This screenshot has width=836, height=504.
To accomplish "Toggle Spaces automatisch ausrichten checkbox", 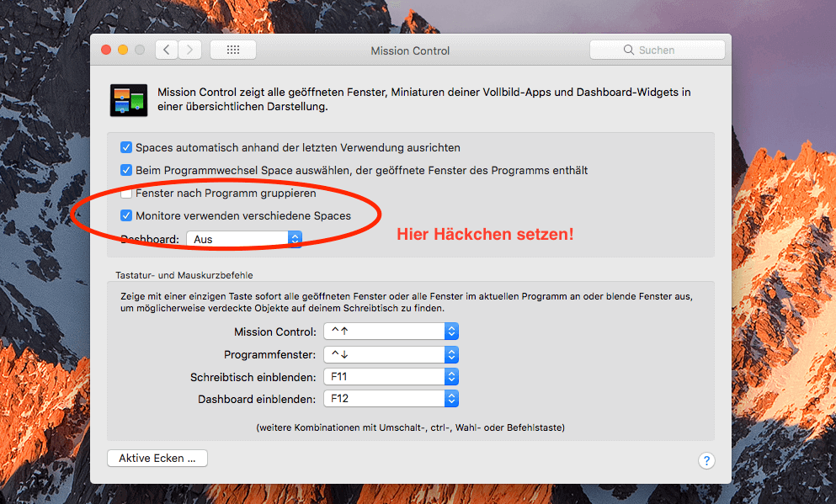I will 126,147.
